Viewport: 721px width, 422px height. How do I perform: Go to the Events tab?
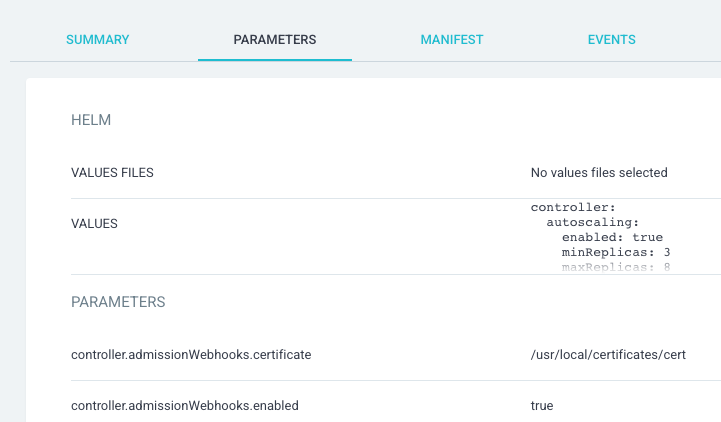click(x=611, y=40)
